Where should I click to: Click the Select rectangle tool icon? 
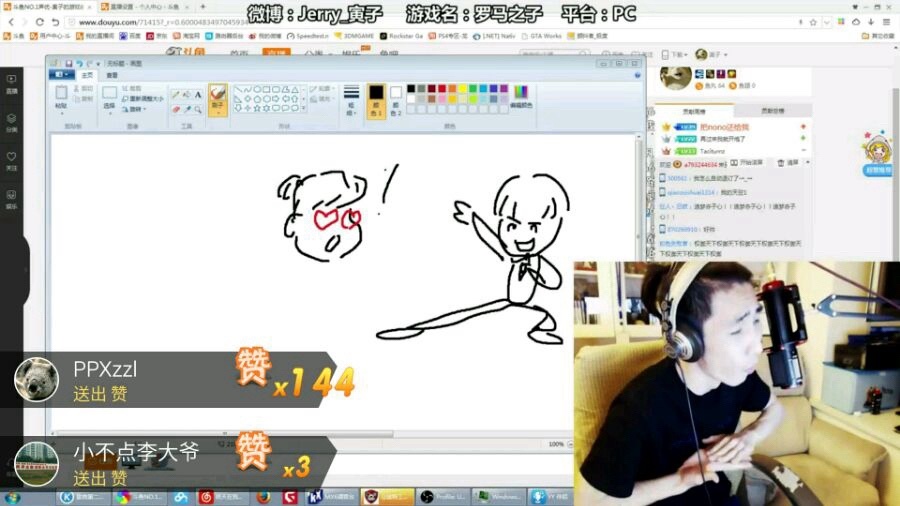[x=109, y=93]
